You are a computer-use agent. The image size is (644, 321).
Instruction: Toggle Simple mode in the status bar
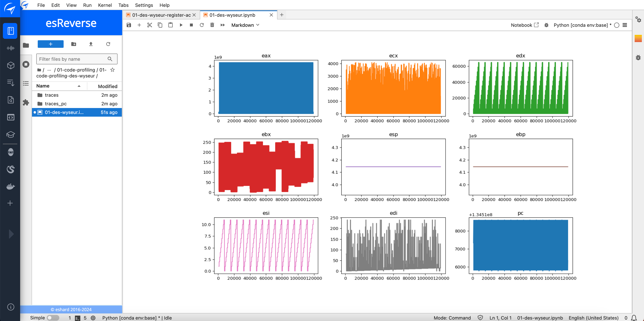53,318
